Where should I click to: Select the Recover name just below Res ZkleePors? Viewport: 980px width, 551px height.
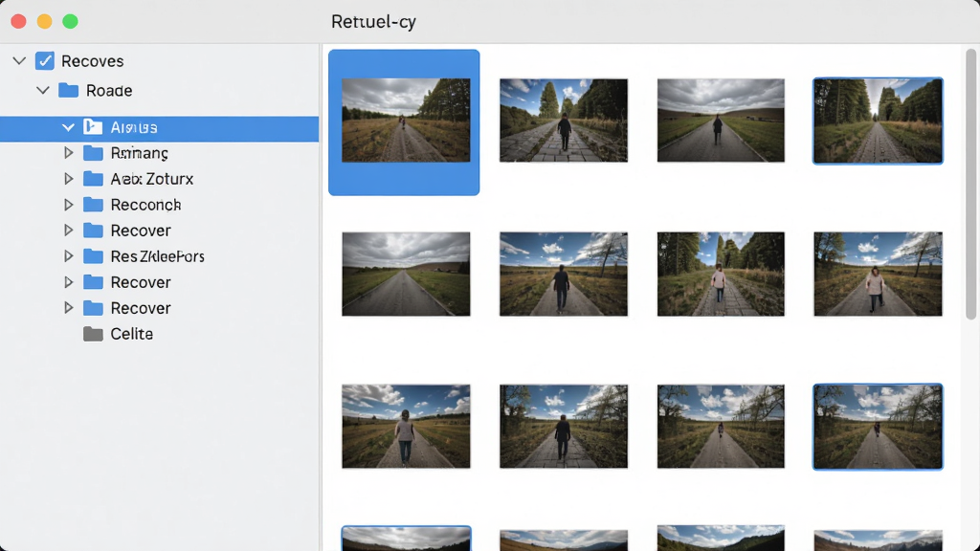pos(141,282)
